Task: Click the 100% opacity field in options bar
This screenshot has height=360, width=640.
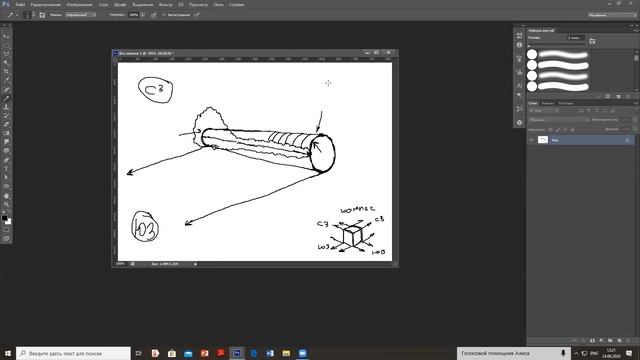Action: click(133, 15)
